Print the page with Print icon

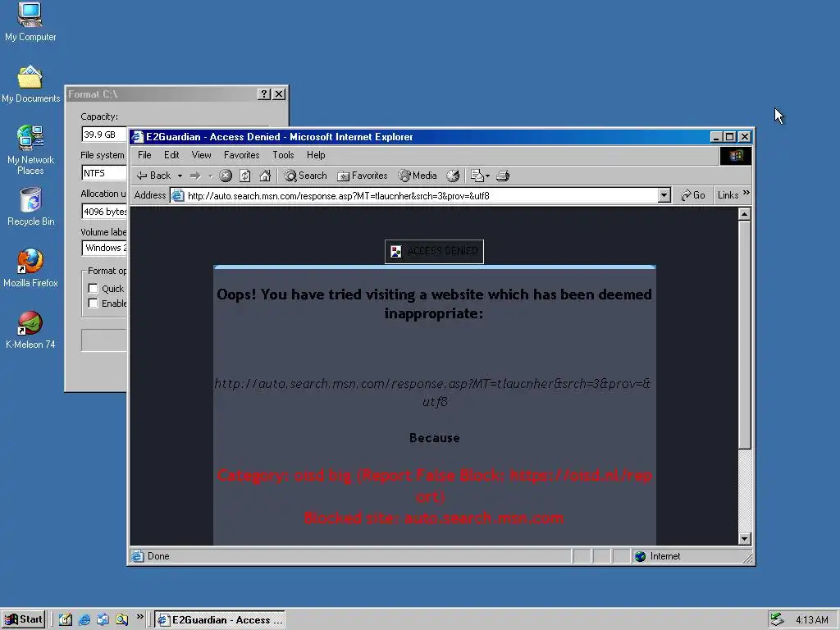[x=503, y=176]
